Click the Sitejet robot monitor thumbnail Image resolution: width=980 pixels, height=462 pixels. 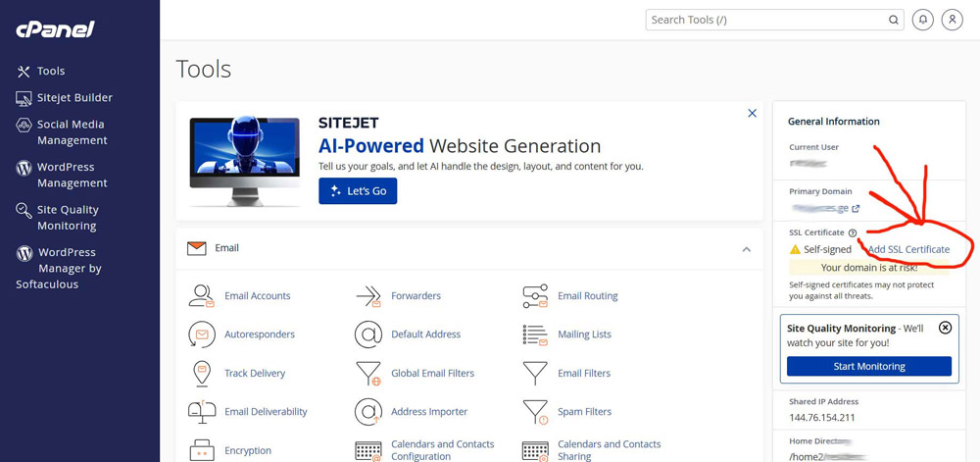(x=244, y=160)
